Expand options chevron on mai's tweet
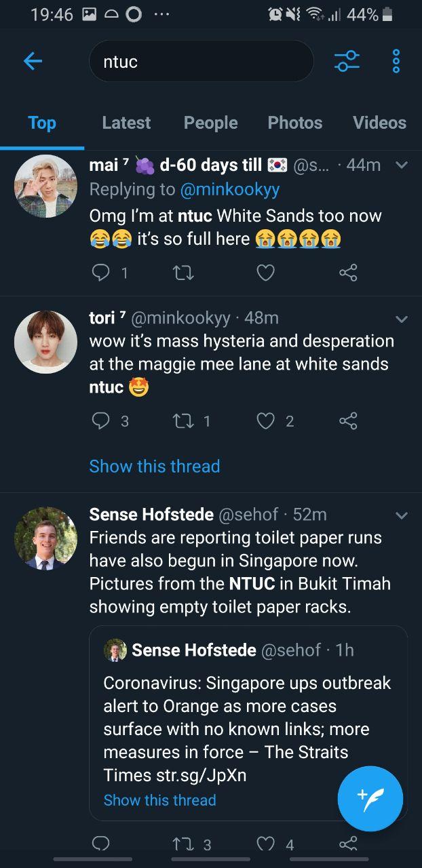Image resolution: width=422 pixels, height=868 pixels. tap(402, 165)
